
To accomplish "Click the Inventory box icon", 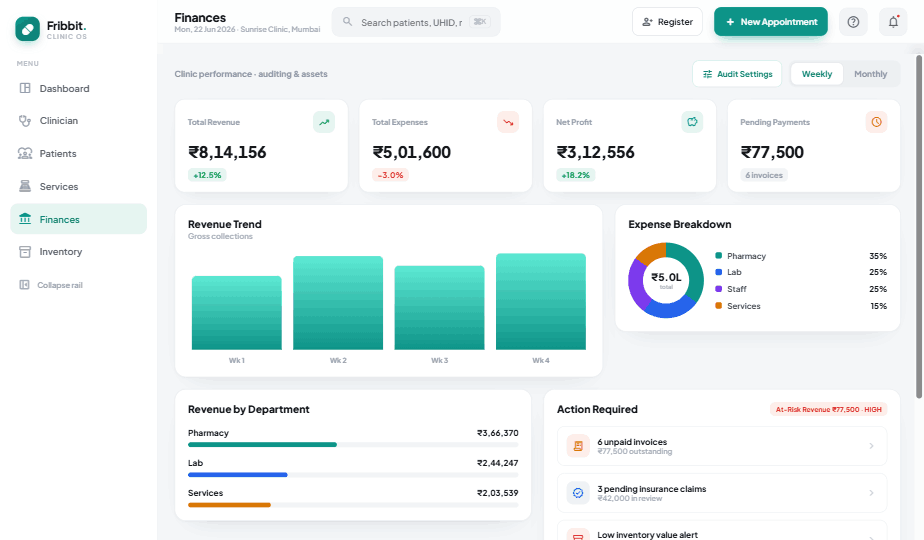I will pos(25,252).
